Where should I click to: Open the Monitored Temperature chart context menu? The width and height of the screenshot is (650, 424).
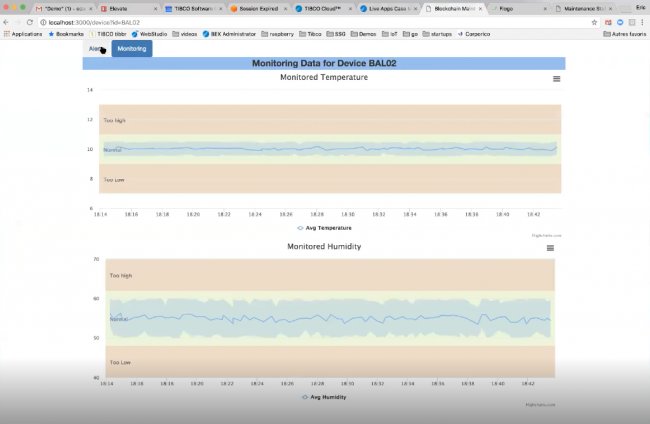click(x=556, y=79)
